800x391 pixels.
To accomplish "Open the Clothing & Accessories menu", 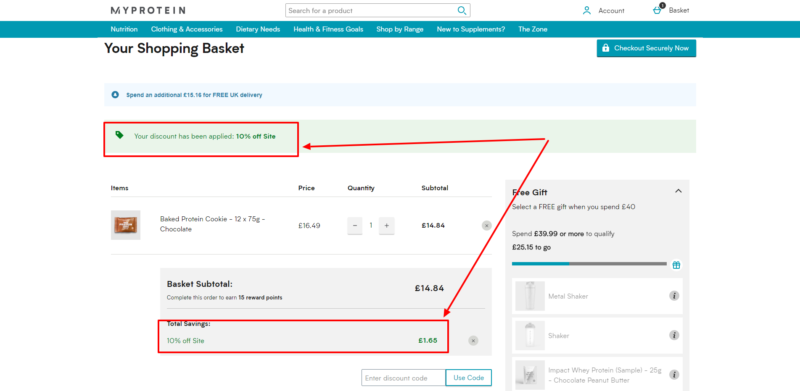I will pyautogui.click(x=187, y=29).
